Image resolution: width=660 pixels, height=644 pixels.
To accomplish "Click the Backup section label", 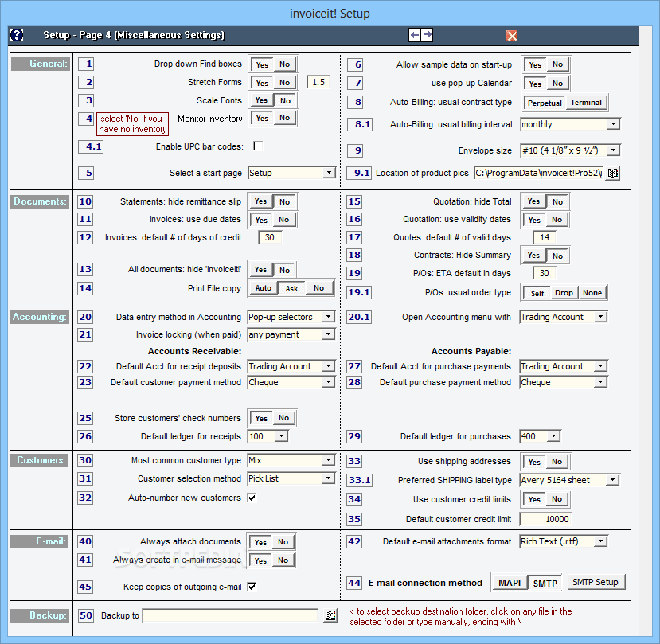I will [40, 615].
